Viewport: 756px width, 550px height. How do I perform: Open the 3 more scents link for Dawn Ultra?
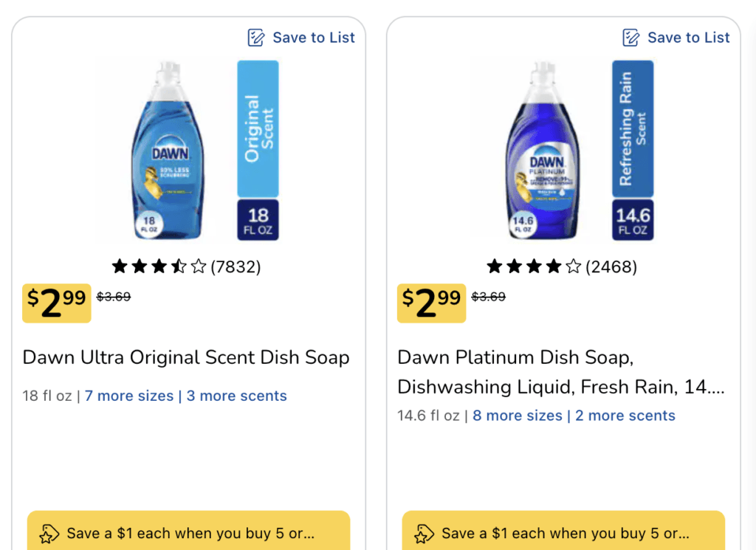(x=237, y=396)
